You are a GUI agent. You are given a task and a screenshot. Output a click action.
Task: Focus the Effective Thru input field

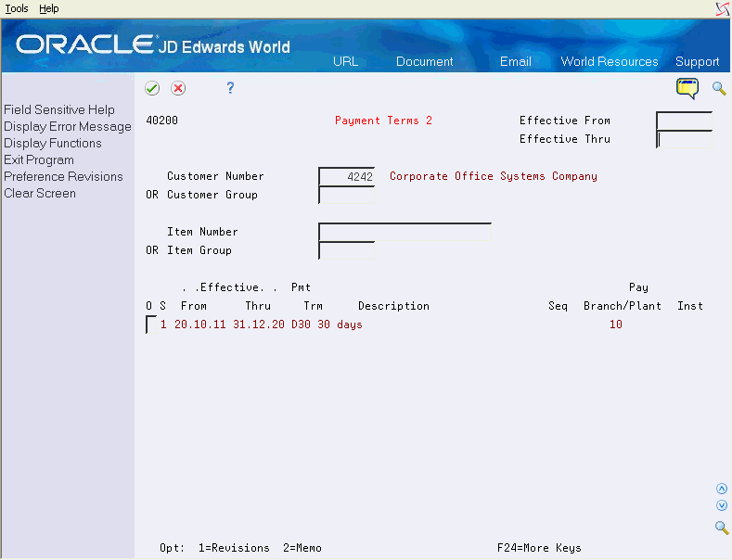tap(684, 139)
